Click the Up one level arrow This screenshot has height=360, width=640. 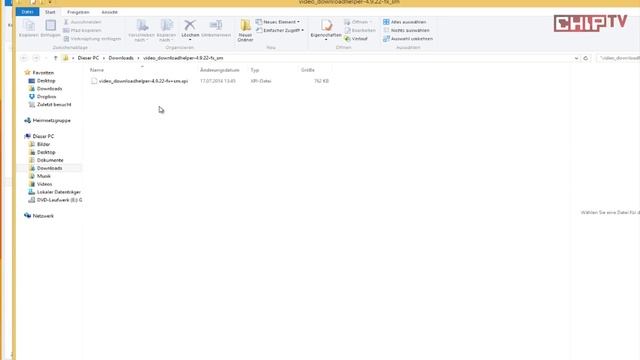[56, 58]
